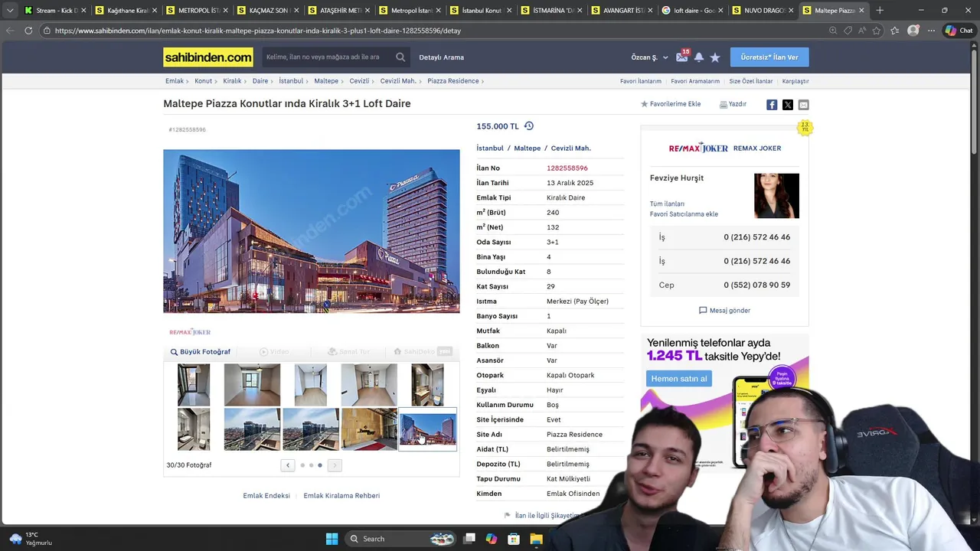
Task: Open Emlak Kiralama Rehberi link
Action: pyautogui.click(x=341, y=496)
